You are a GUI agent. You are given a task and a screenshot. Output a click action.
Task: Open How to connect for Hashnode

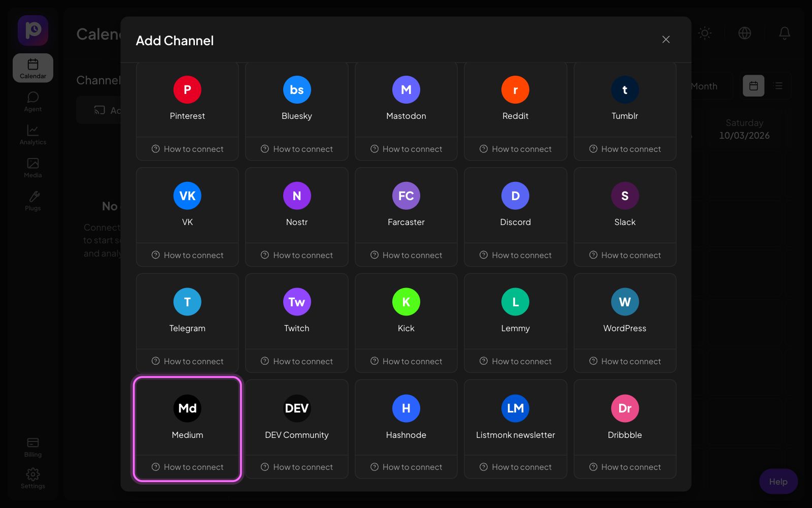pyautogui.click(x=406, y=467)
